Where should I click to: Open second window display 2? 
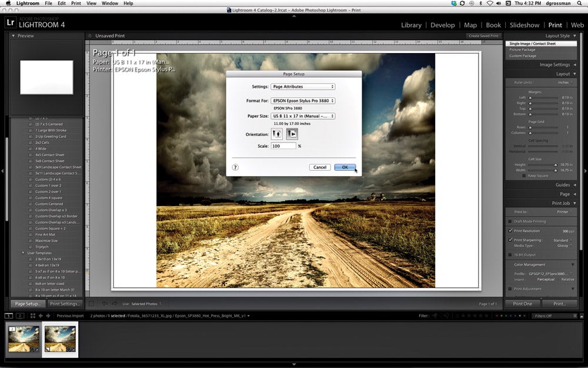click(x=20, y=316)
